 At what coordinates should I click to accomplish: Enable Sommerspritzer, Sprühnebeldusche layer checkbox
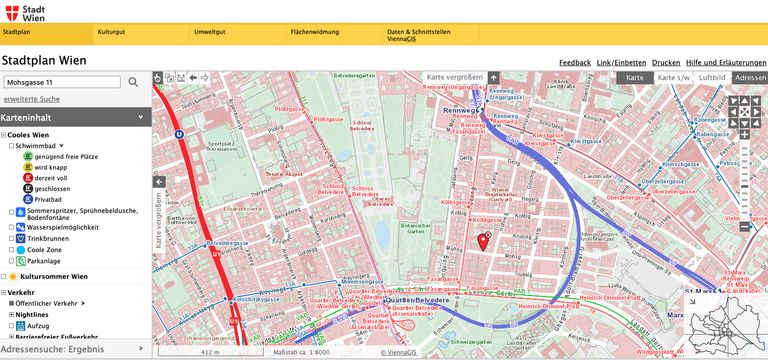(11, 212)
